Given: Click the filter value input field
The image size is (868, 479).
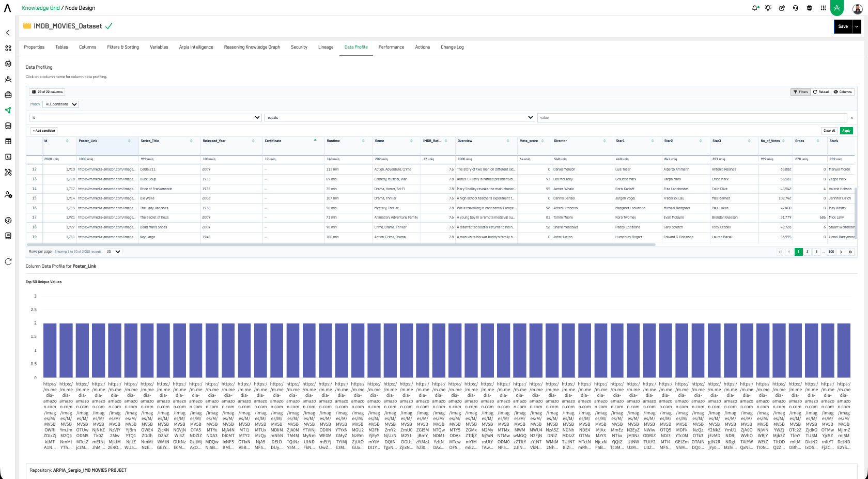Looking at the screenshot, I should tap(692, 118).
